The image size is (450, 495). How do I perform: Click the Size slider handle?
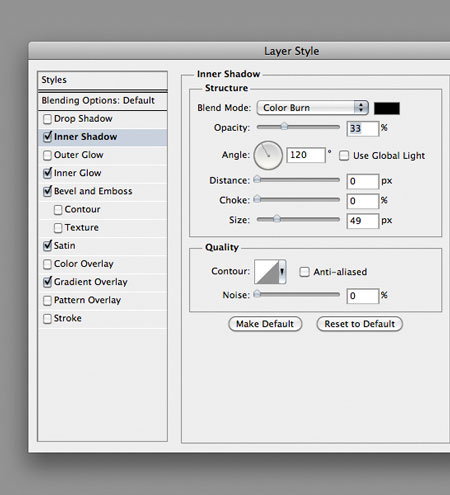pos(277,219)
